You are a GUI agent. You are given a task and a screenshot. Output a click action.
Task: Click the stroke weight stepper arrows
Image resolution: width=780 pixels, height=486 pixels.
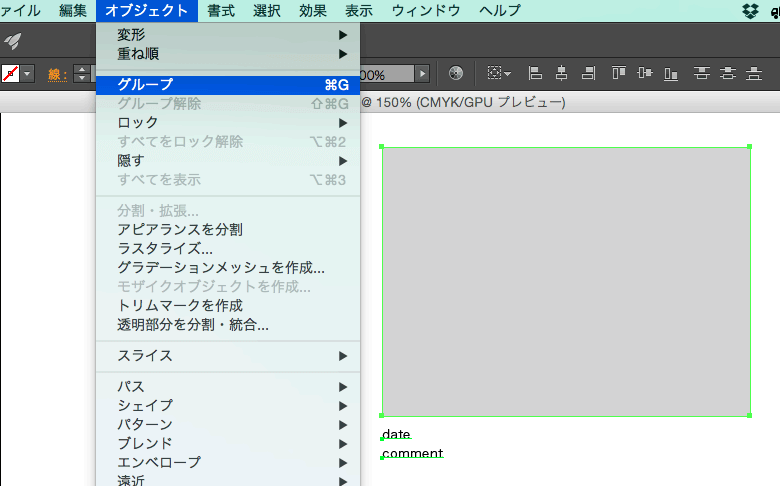[x=82, y=74]
